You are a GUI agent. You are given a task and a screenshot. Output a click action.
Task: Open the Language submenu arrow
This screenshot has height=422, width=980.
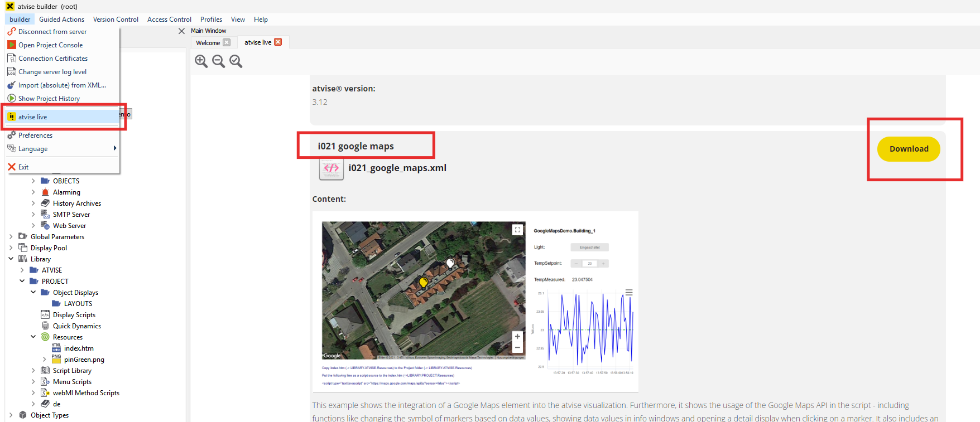click(115, 148)
